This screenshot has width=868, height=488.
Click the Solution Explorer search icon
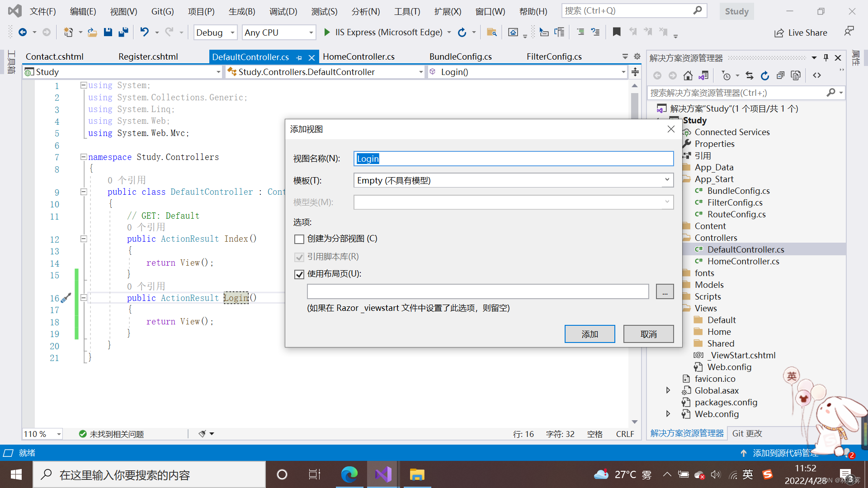click(830, 92)
